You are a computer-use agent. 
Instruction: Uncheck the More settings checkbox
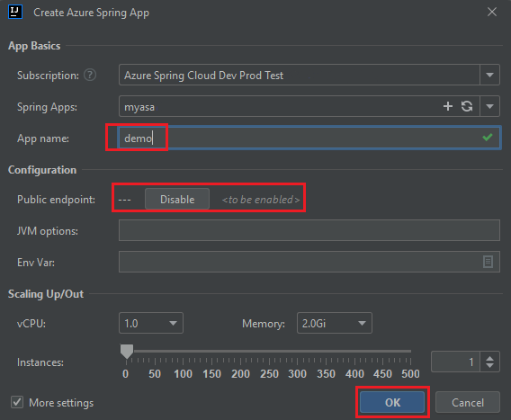point(17,402)
